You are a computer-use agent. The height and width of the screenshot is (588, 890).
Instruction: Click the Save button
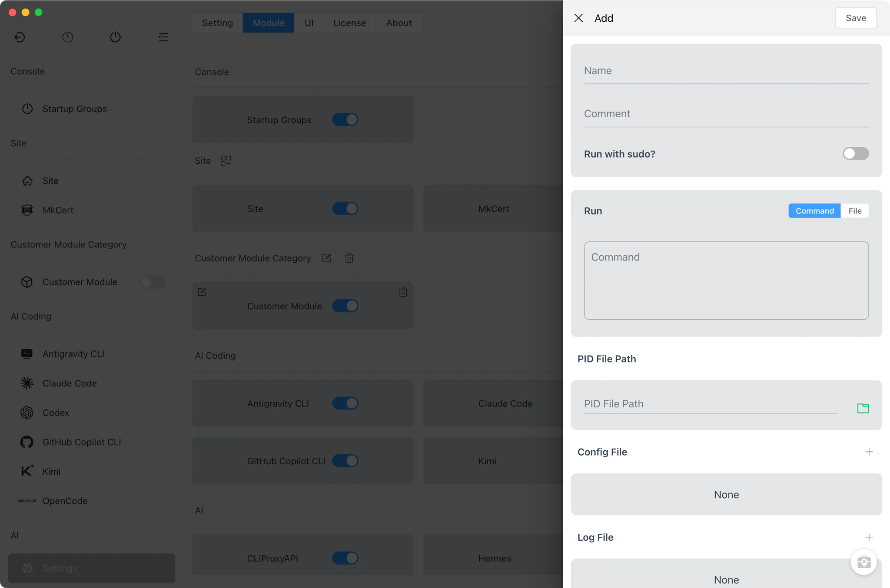(x=856, y=18)
